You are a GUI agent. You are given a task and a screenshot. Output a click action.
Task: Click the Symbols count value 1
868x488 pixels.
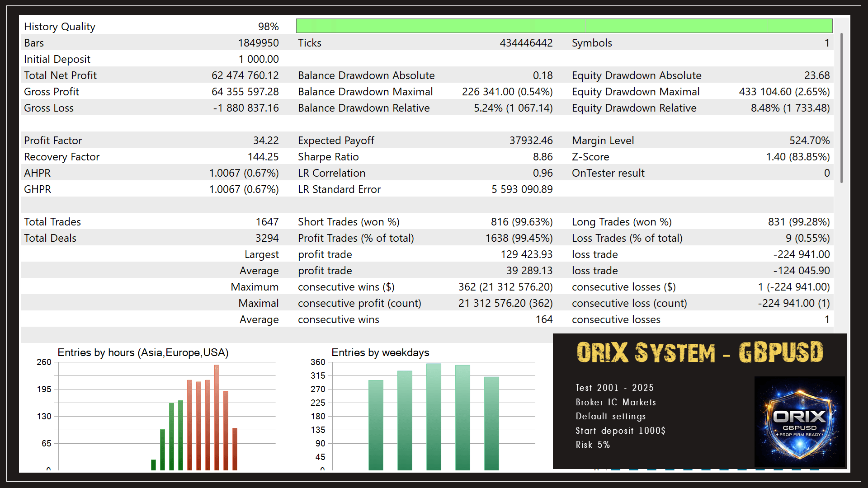click(827, 42)
